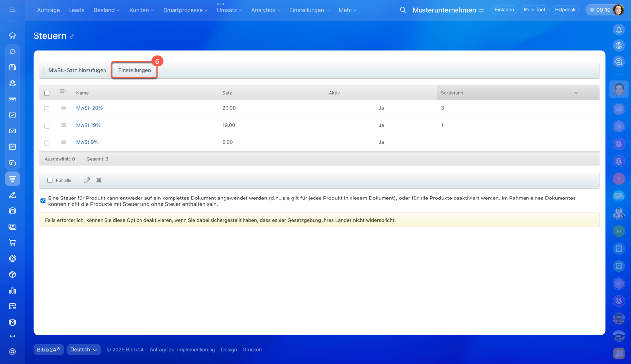
Task: Open the people group icon in left sidebar
Action: click(x=12, y=83)
